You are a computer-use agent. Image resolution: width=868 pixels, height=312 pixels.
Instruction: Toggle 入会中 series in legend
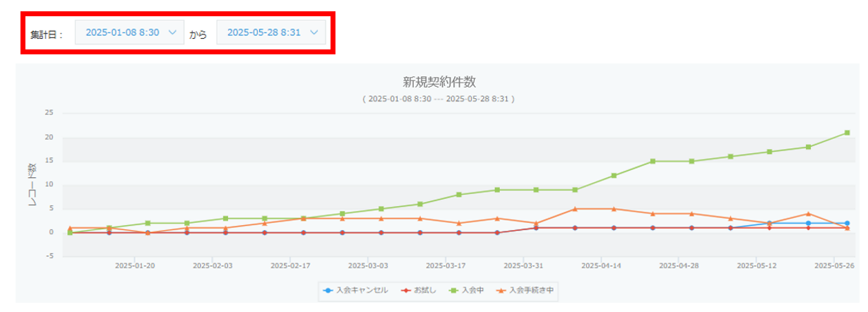click(x=467, y=290)
